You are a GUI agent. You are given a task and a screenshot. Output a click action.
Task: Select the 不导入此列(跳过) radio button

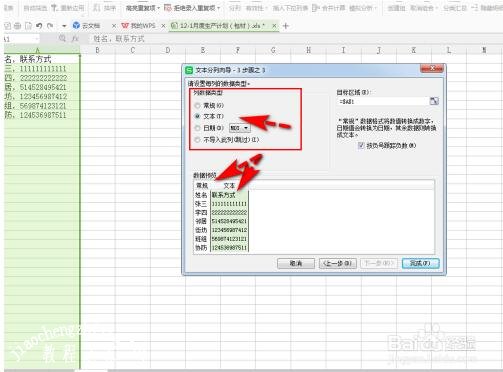point(197,140)
